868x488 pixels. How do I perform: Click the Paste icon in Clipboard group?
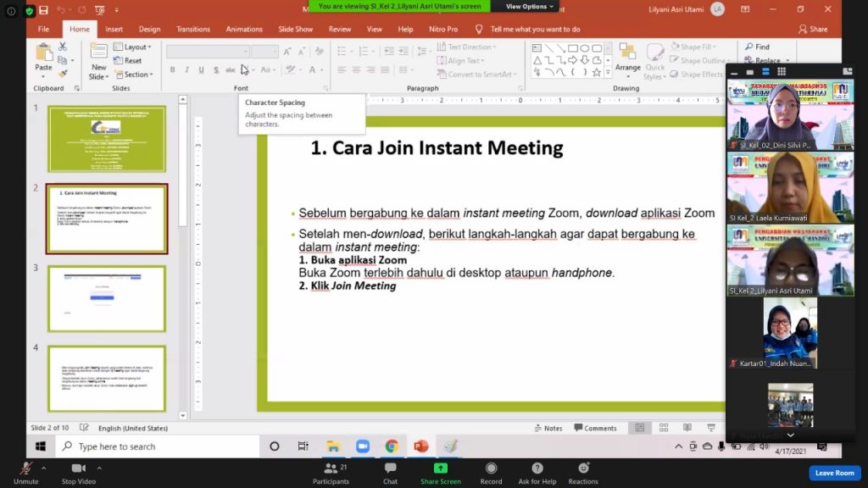coord(43,58)
